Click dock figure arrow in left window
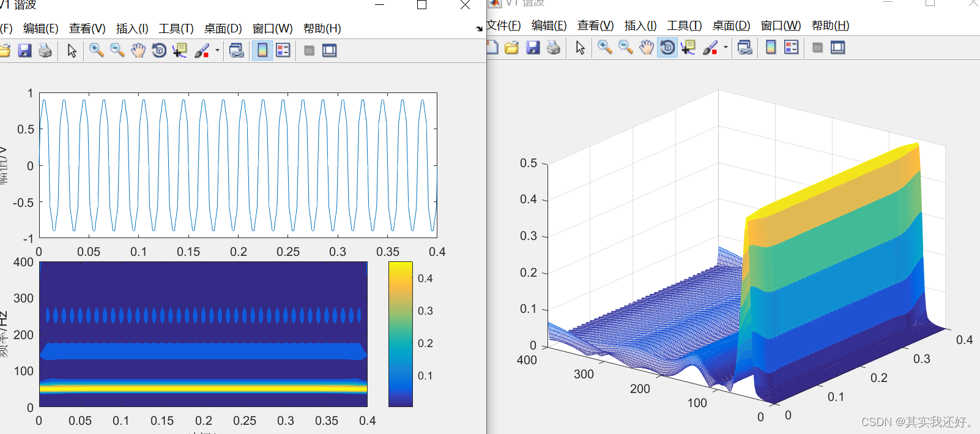The image size is (980, 434). 479,29
